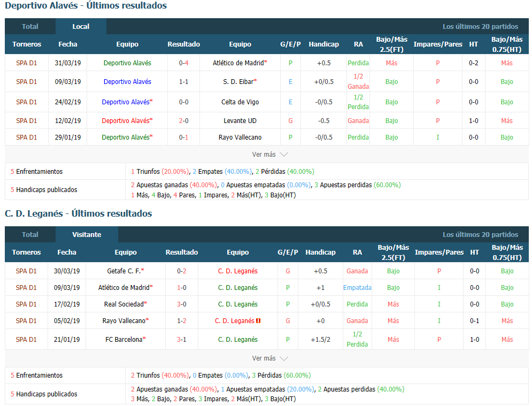Screen dimensions: 532x406
Task: Switch to Total tab in Alavés table
Action: [30, 27]
